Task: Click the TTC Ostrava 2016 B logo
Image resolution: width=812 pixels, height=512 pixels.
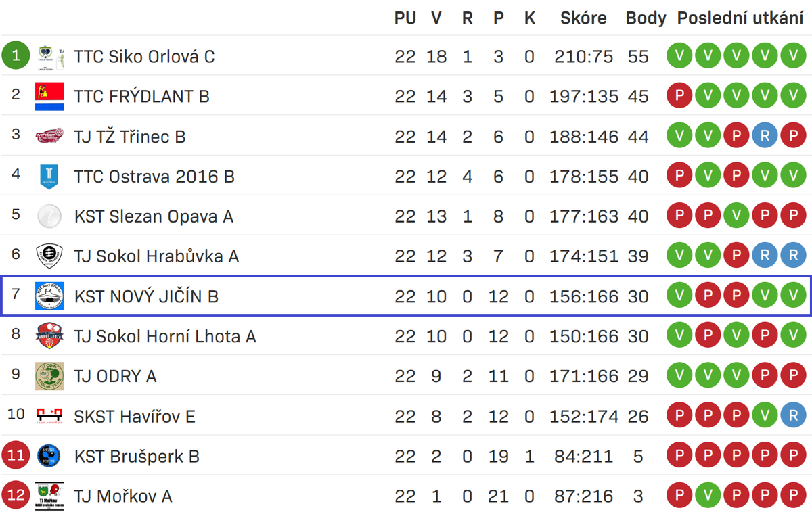Action: (49, 177)
